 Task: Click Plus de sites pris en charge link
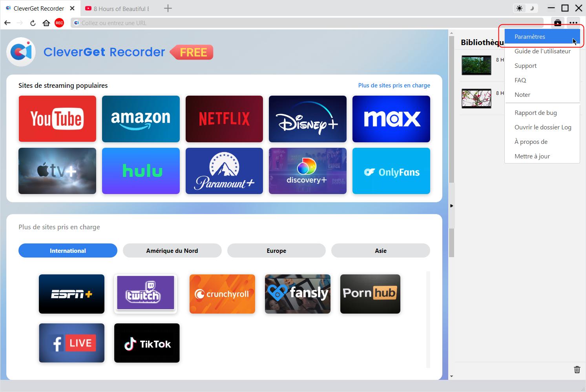394,85
